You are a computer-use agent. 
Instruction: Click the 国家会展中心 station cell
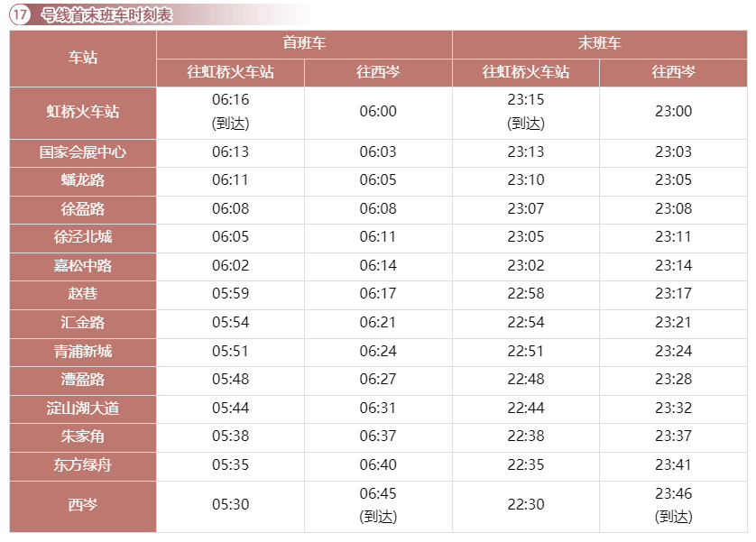point(83,152)
